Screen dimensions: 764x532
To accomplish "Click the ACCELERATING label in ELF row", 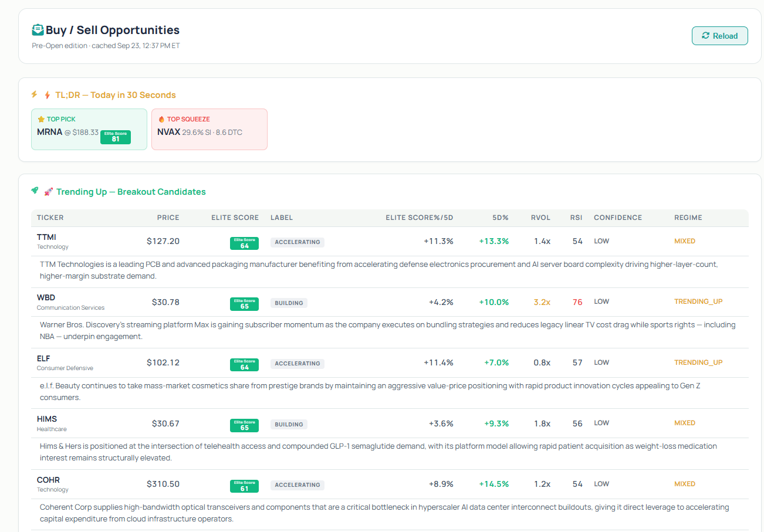I will [298, 364].
